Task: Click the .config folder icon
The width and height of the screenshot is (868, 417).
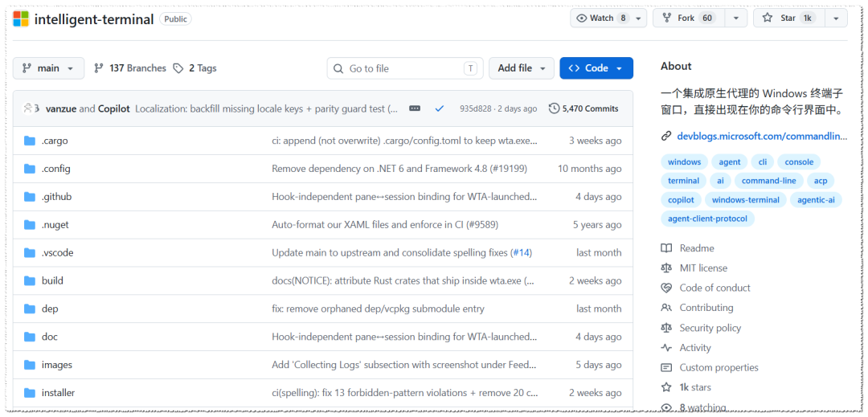Action: coord(30,169)
